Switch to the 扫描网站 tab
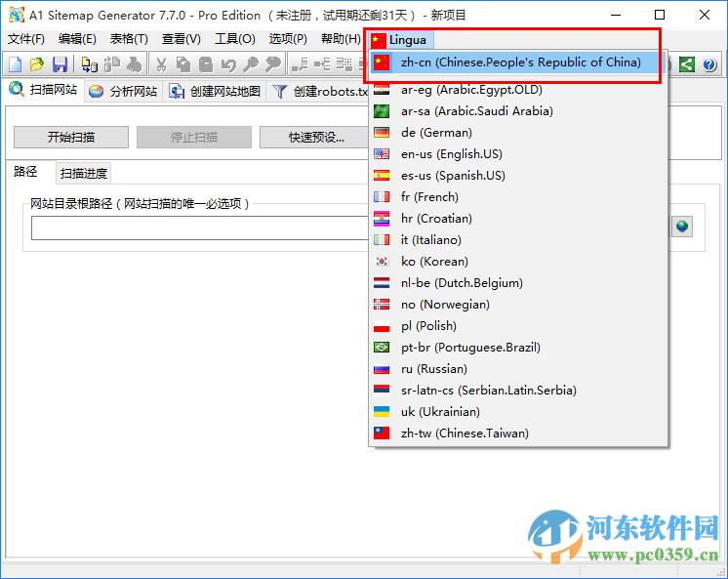The width and height of the screenshot is (728, 579). [44, 90]
